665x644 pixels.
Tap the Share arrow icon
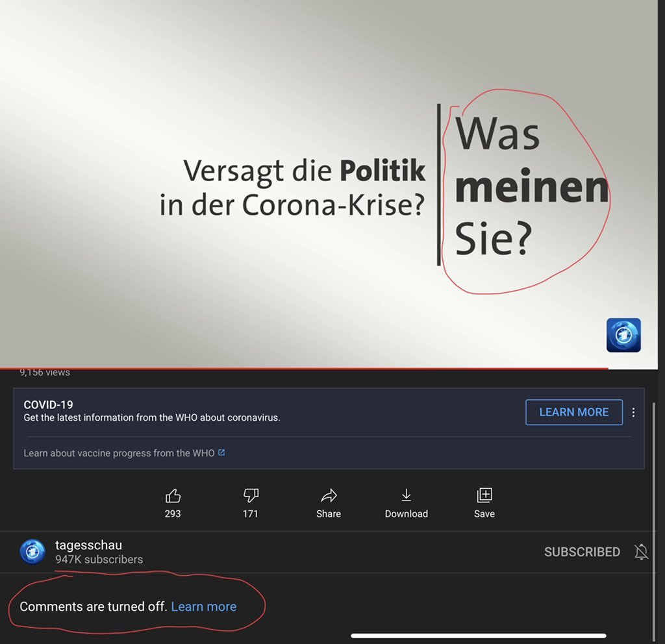pyautogui.click(x=328, y=495)
